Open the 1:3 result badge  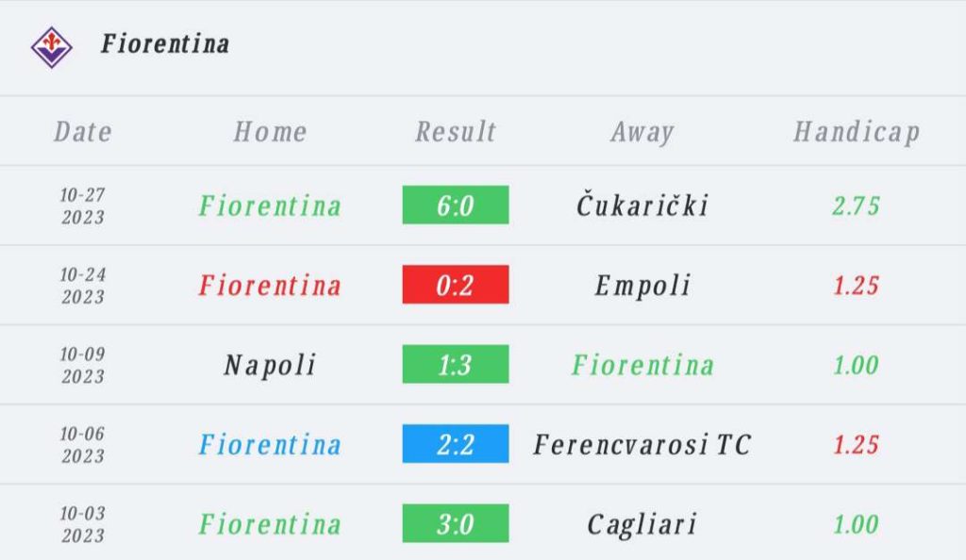point(456,364)
